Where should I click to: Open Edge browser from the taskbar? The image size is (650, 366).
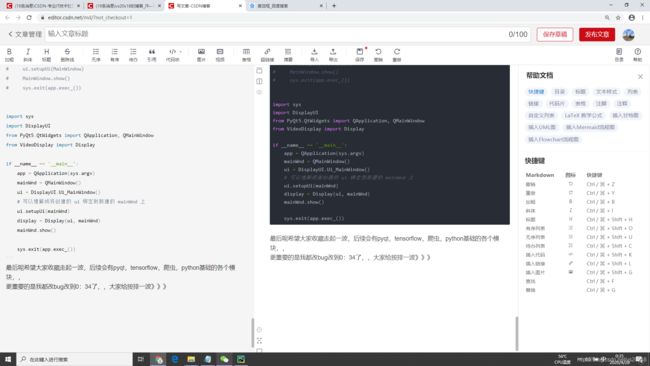coord(175,359)
